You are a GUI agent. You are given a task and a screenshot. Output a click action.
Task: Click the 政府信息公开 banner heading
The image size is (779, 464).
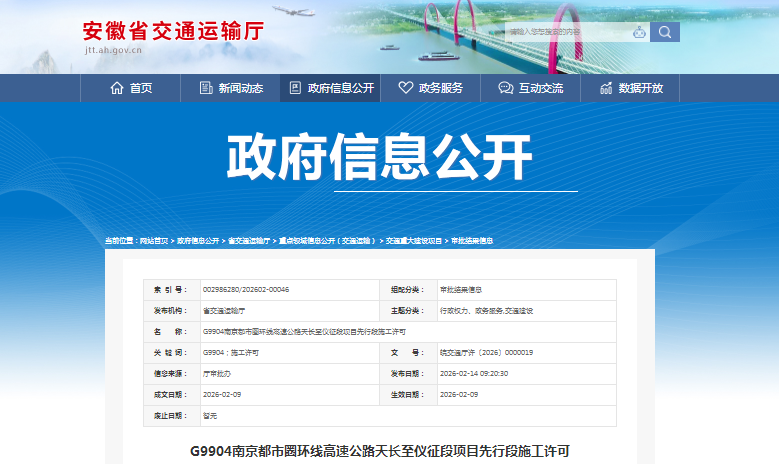pyautogui.click(x=379, y=157)
